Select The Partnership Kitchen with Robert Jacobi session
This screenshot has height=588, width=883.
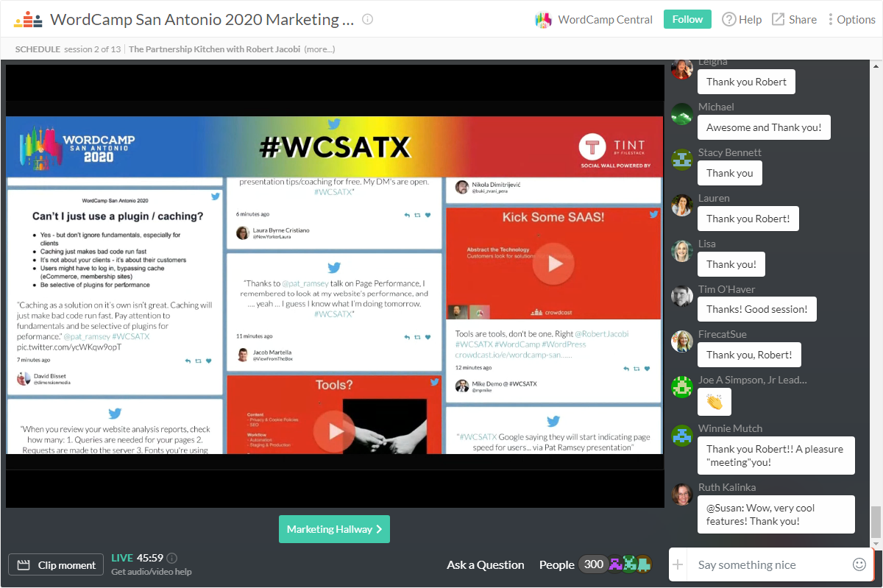[x=214, y=49]
